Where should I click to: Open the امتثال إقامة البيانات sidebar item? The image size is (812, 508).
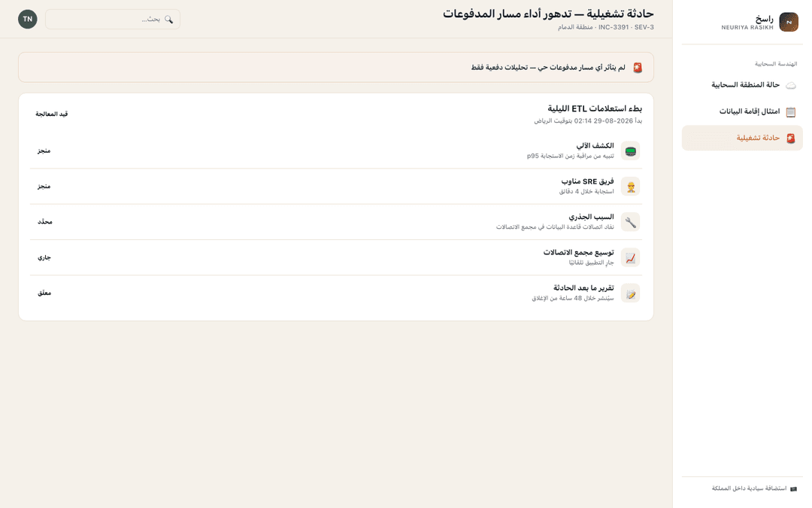pyautogui.click(x=742, y=111)
